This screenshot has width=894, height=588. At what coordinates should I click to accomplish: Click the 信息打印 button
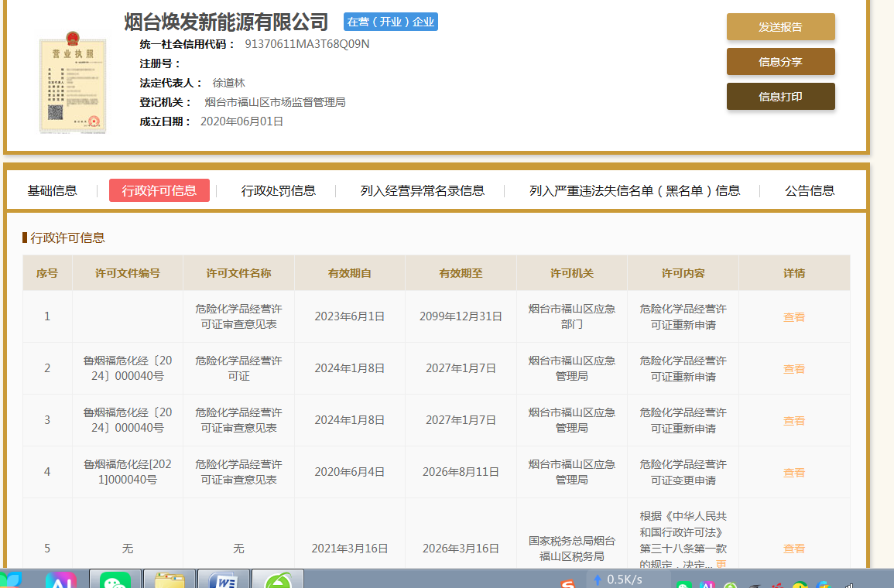point(780,97)
